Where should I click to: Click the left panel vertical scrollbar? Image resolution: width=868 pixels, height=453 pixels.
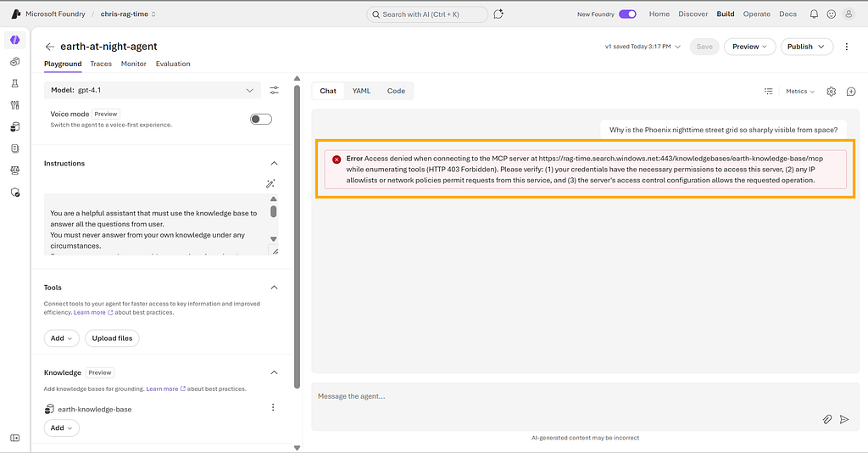[298, 237]
